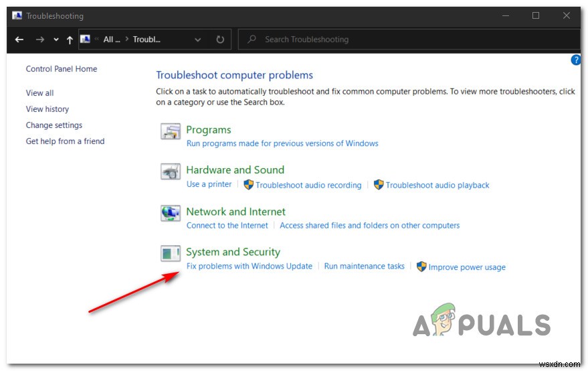
Task: Click the Back arrow in navigation bar
Action: pos(19,40)
